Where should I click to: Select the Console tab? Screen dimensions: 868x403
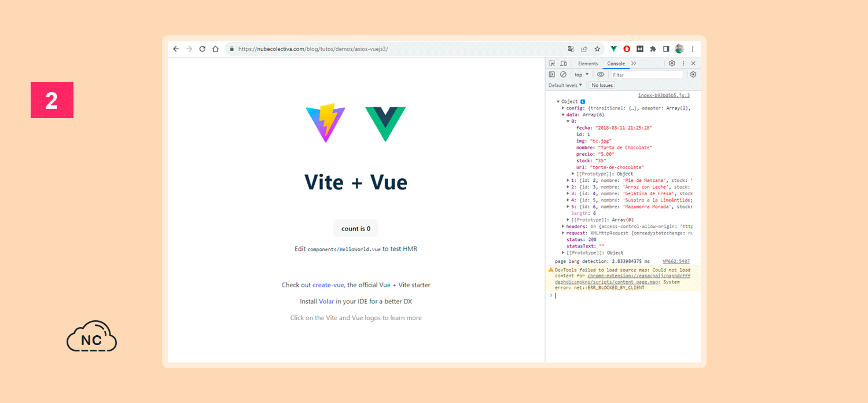tap(616, 64)
